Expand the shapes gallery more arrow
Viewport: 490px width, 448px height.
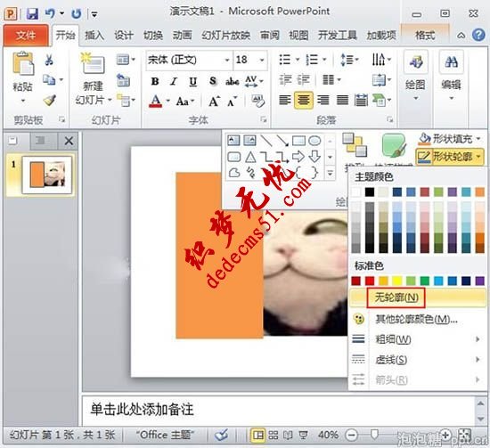click(330, 173)
